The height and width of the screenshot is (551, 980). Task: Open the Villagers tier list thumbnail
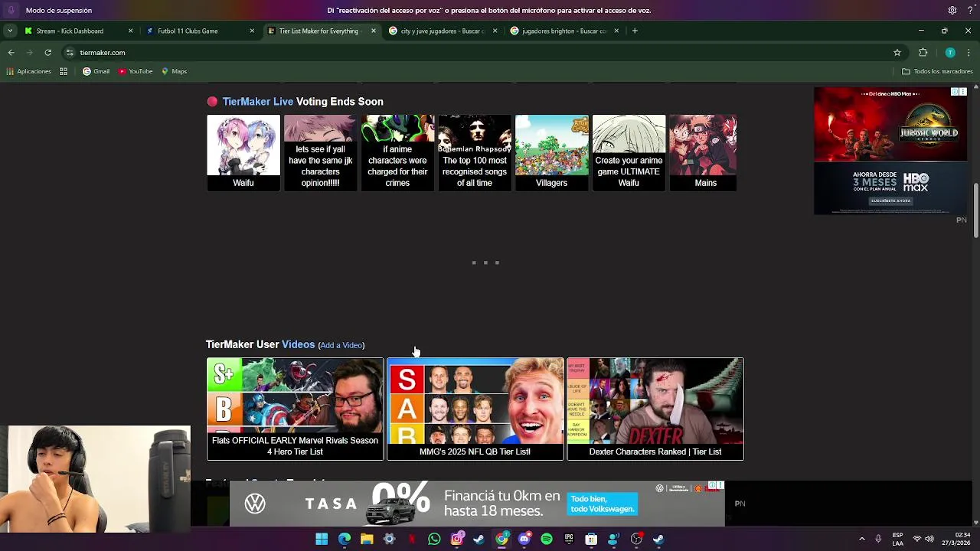(551, 152)
